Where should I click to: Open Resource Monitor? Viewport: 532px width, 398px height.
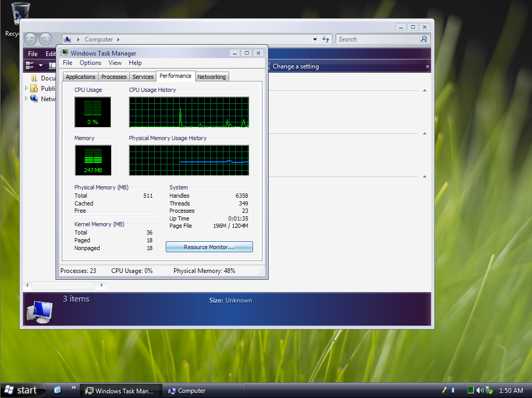click(x=209, y=247)
